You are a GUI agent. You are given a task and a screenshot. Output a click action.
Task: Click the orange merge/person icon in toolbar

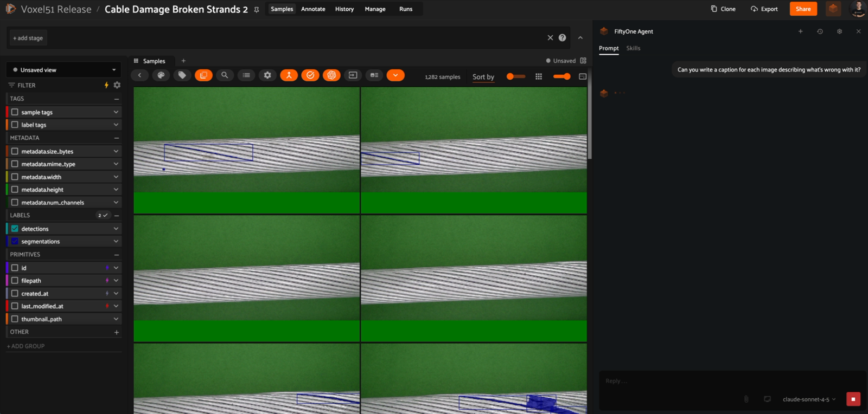tap(289, 75)
